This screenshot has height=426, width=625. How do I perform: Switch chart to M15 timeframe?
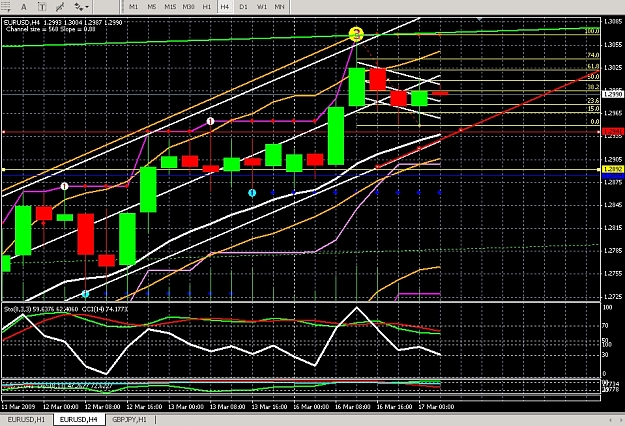tap(170, 7)
